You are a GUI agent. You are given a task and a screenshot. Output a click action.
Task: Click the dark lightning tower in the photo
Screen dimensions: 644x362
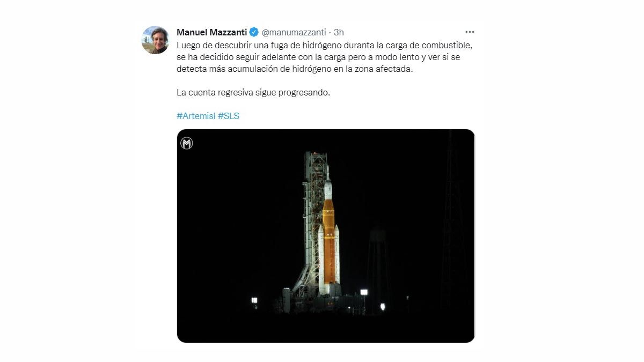453,225
